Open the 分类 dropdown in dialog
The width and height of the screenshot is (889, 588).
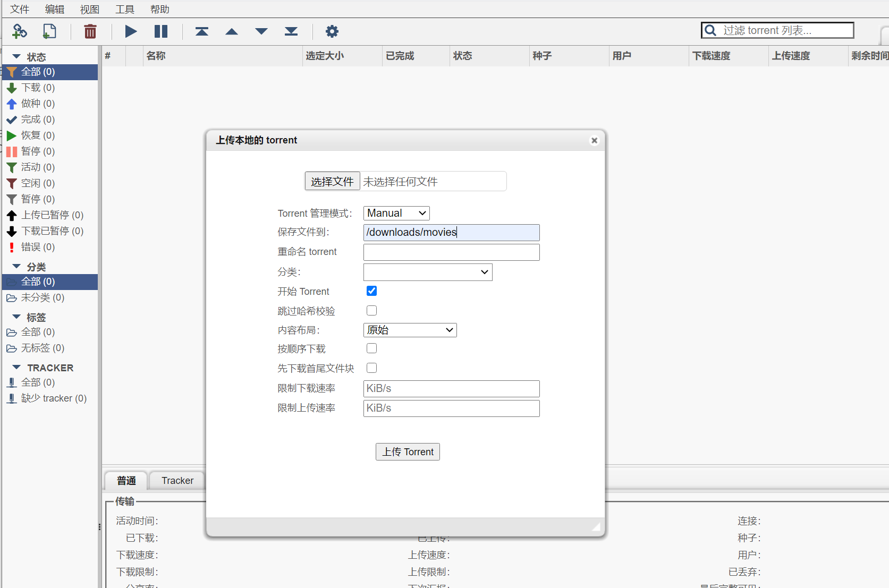pyautogui.click(x=428, y=272)
